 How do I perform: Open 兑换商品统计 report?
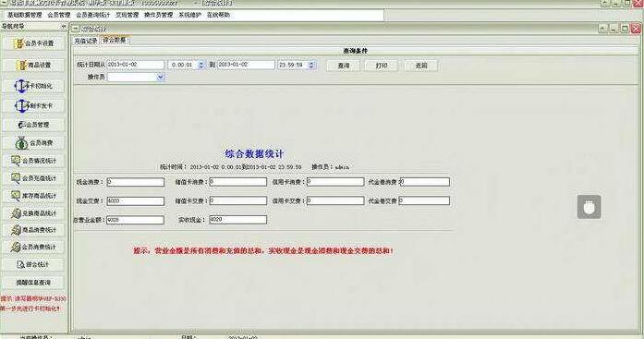pyautogui.click(x=33, y=213)
